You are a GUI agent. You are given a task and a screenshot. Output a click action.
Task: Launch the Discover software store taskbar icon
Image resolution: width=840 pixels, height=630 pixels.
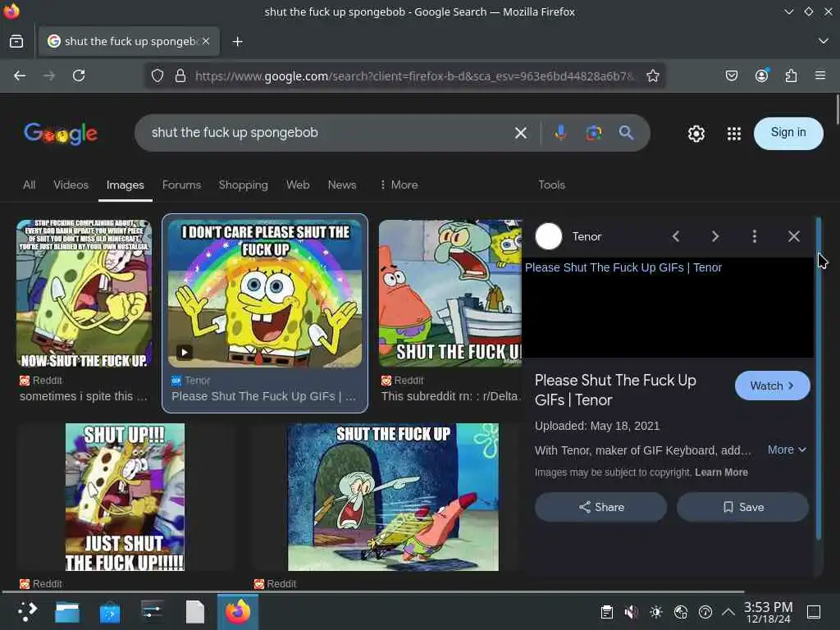pyautogui.click(x=109, y=612)
